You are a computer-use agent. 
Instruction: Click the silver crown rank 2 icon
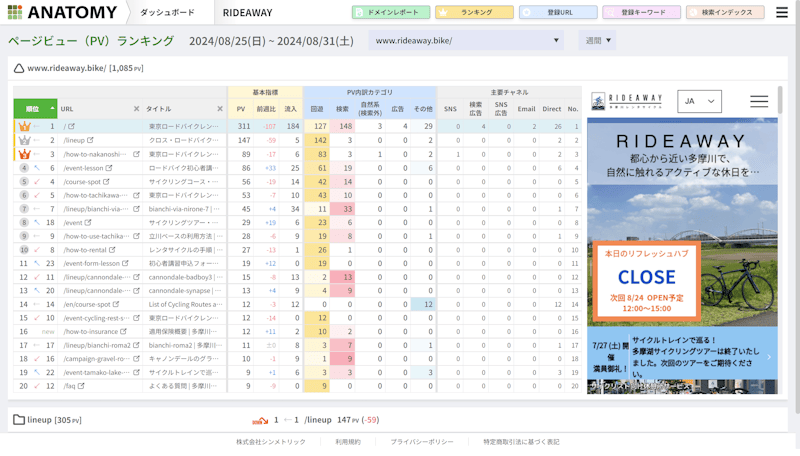(x=24, y=140)
